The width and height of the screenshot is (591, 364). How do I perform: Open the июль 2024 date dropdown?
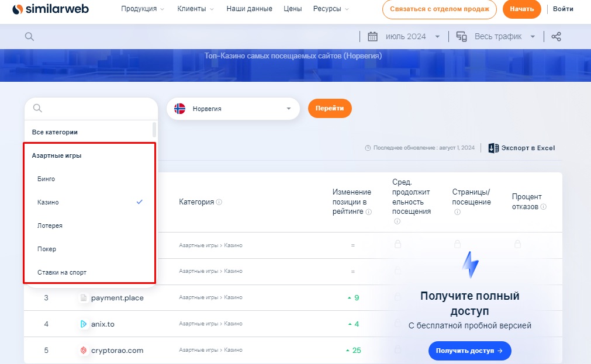point(413,37)
